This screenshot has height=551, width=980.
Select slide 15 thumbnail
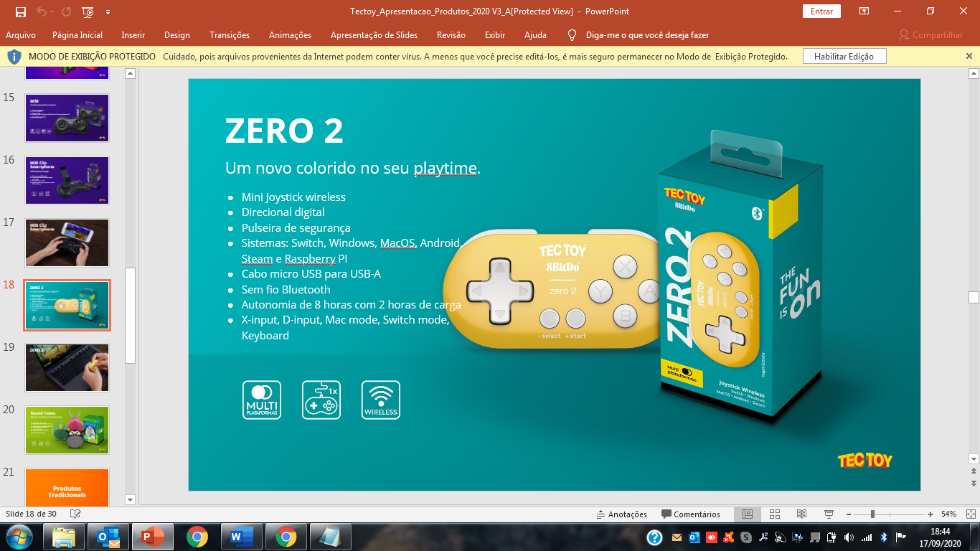point(67,117)
